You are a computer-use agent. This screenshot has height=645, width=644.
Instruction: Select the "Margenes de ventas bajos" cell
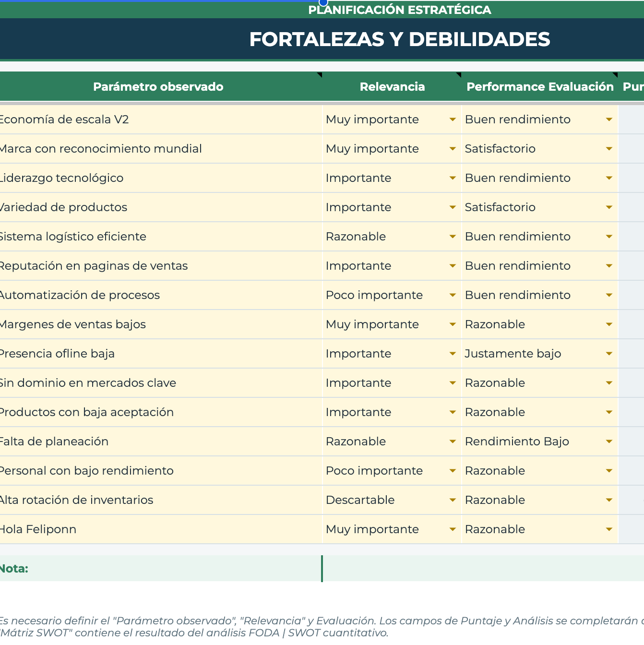tap(161, 324)
